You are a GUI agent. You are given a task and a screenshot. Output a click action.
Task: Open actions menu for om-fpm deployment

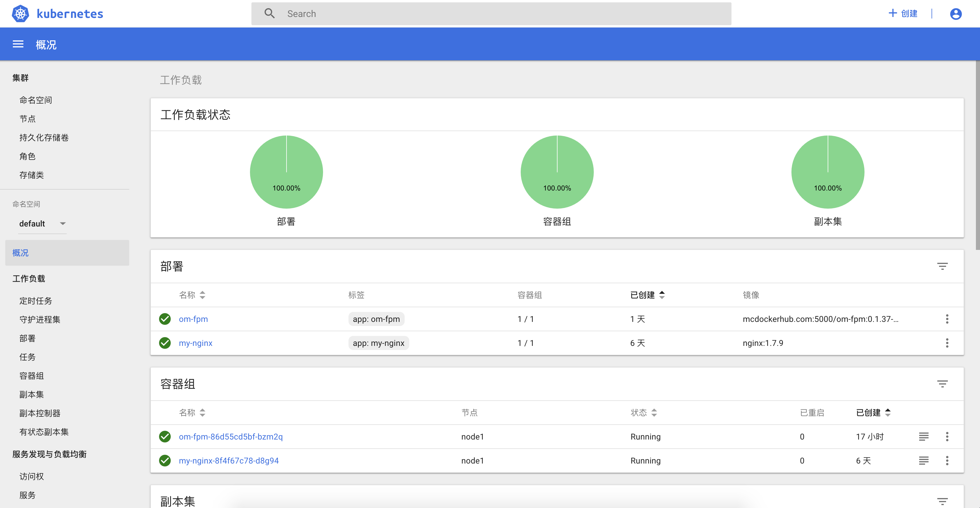[947, 319]
